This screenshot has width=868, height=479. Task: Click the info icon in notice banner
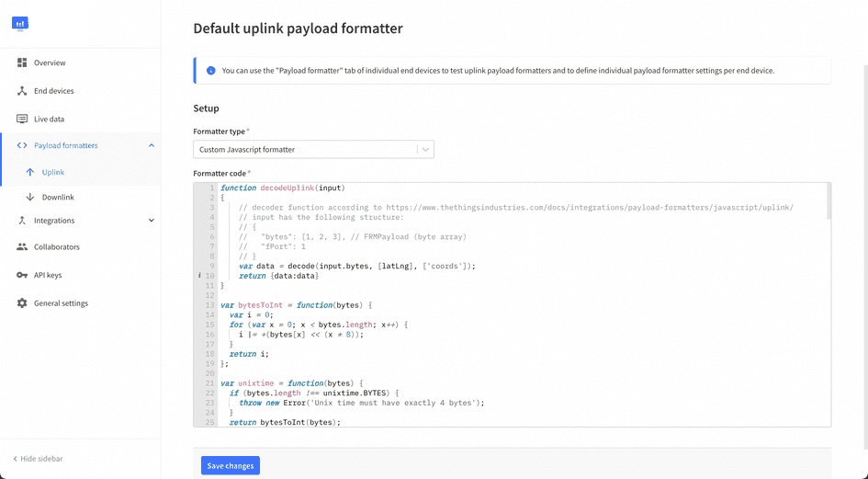click(211, 70)
